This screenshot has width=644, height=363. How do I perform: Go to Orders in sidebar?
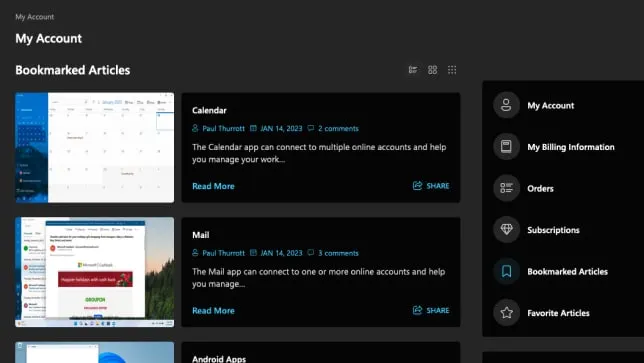[x=540, y=188]
